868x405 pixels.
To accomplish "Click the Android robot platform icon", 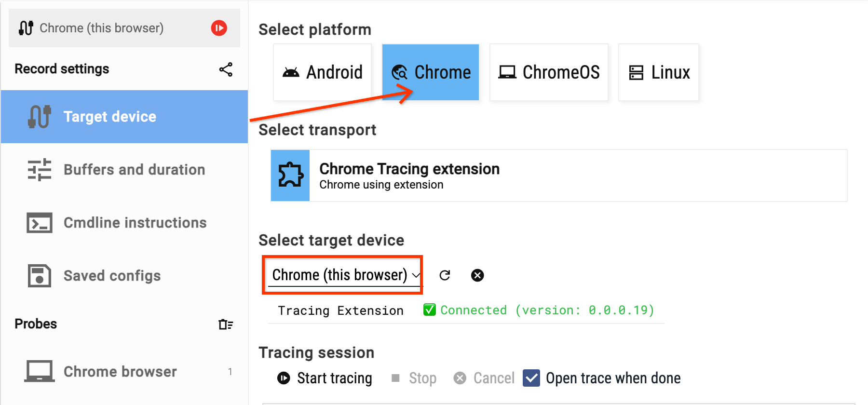I will pyautogui.click(x=291, y=72).
